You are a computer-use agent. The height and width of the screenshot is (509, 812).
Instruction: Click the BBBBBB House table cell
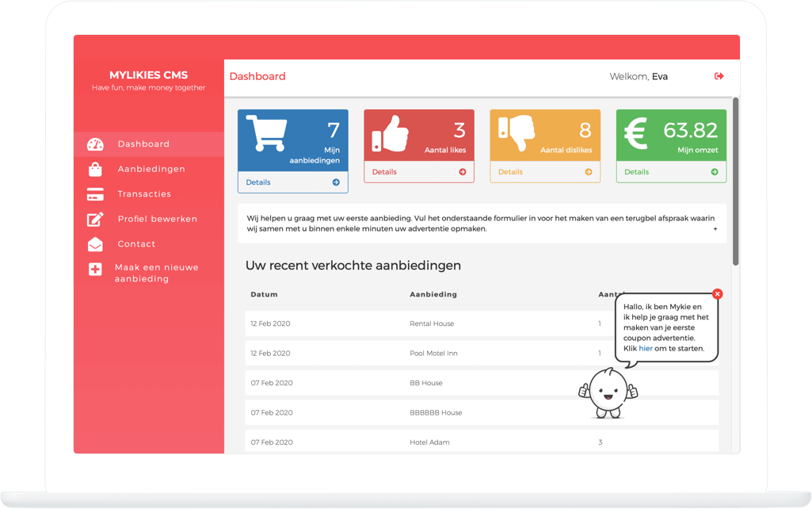[436, 412]
